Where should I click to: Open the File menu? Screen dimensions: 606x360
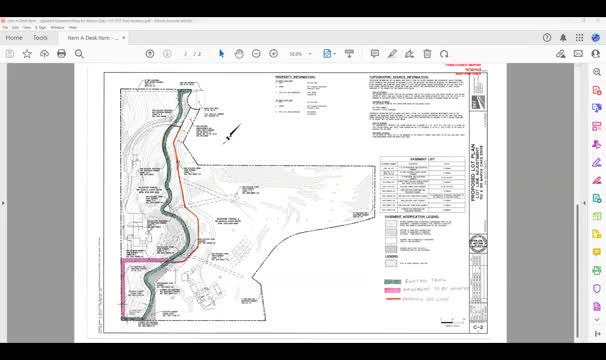[5, 27]
